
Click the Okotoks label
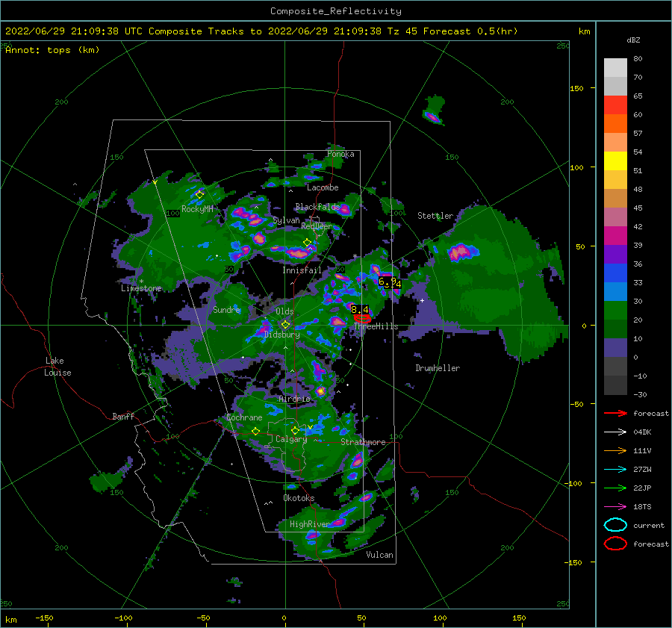[x=299, y=498]
